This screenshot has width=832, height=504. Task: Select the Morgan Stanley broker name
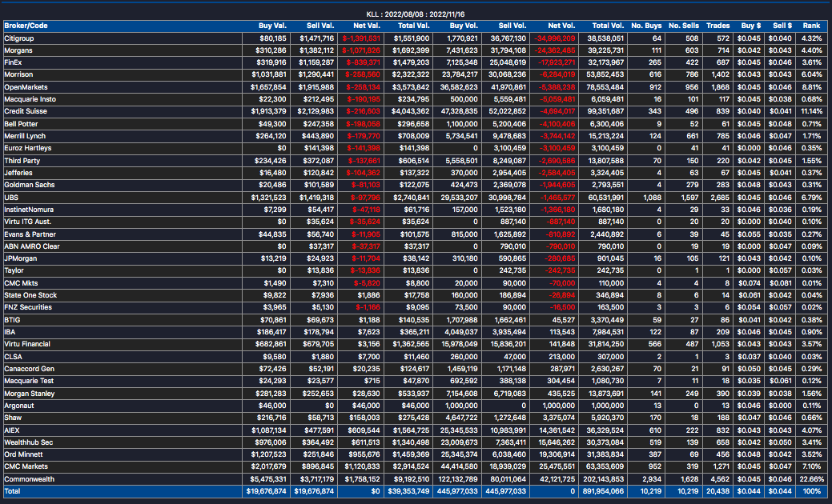click(x=29, y=394)
